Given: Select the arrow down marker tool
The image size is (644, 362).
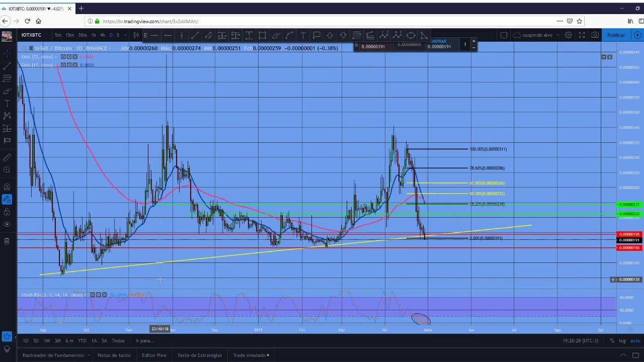Looking at the screenshot, I should point(343,35).
